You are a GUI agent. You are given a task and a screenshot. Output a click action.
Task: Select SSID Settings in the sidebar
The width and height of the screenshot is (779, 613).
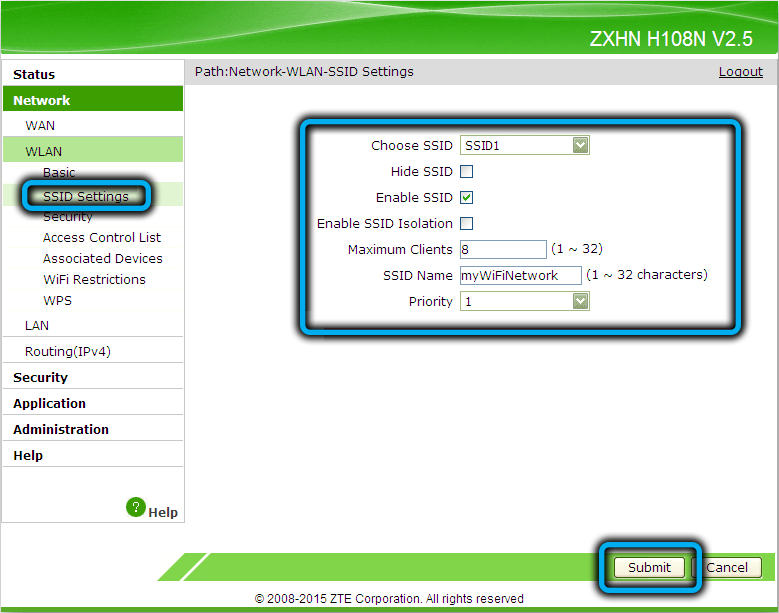tap(86, 196)
